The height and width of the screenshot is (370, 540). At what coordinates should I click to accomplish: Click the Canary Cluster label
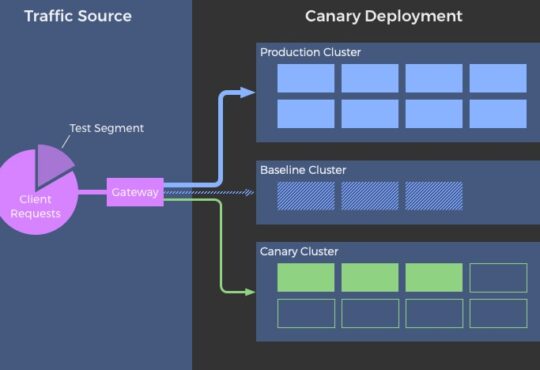[299, 251]
